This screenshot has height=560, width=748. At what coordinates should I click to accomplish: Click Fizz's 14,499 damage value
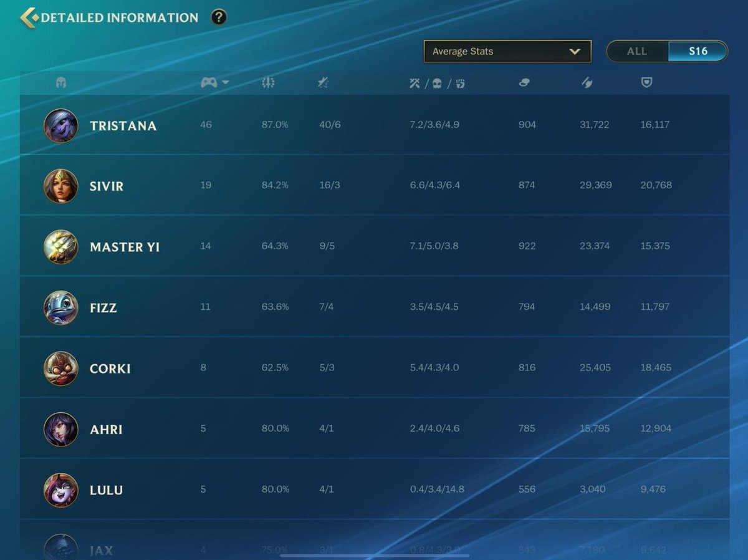point(595,307)
